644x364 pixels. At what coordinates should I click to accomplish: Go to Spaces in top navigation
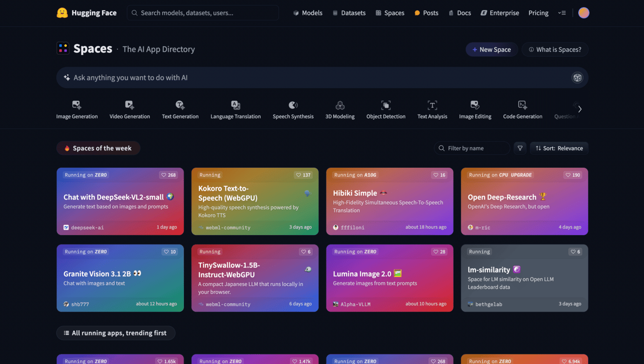click(x=390, y=13)
